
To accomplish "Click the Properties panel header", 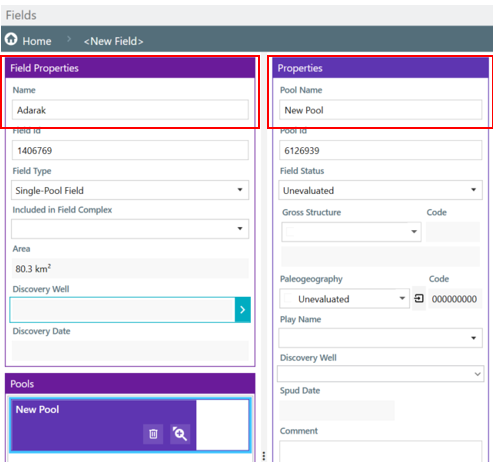I will pos(381,68).
